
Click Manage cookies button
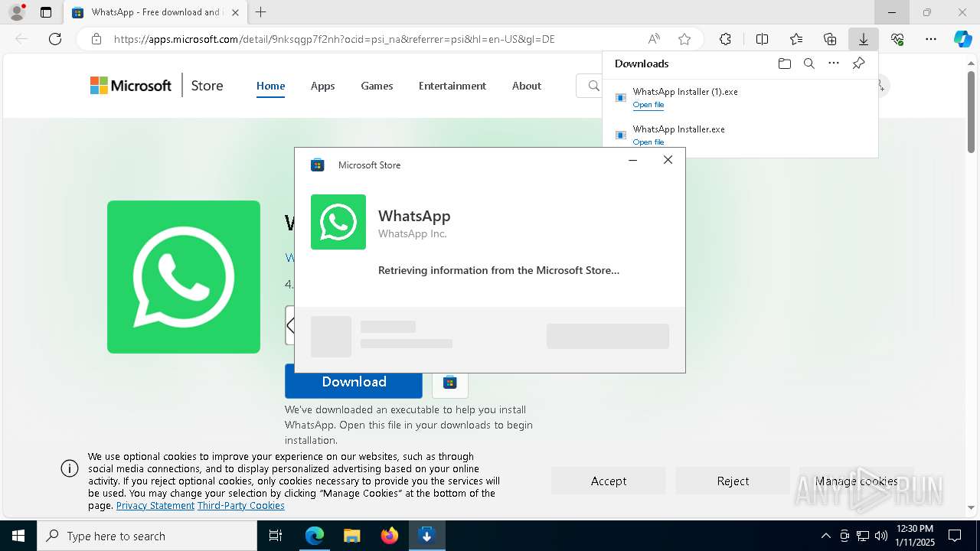click(x=857, y=481)
